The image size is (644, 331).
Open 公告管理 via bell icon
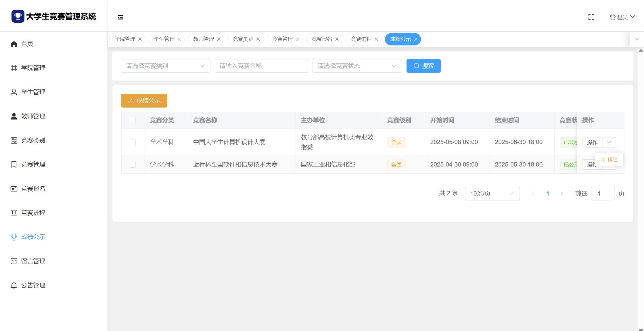[x=14, y=285]
